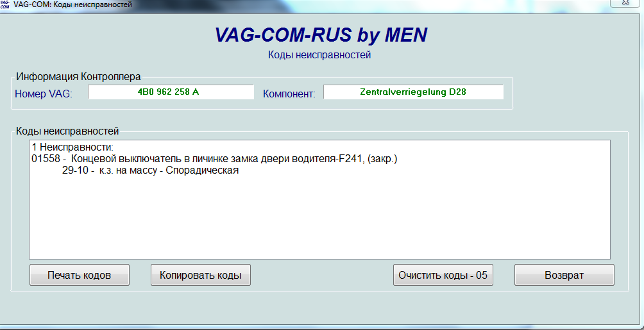Select the Компонент field Zentralverriegelung D28
Image resolution: width=644 pixels, height=330 pixels.
click(413, 92)
